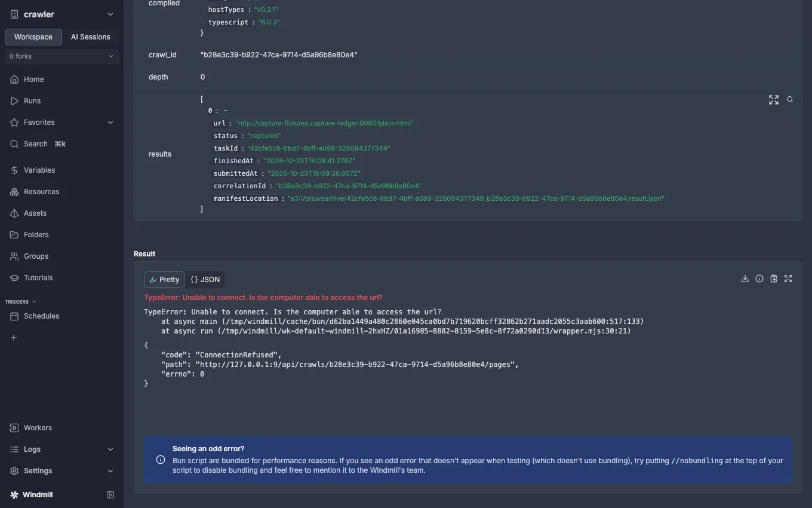
Task: Click the Workers icon in sidebar
Action: click(15, 428)
